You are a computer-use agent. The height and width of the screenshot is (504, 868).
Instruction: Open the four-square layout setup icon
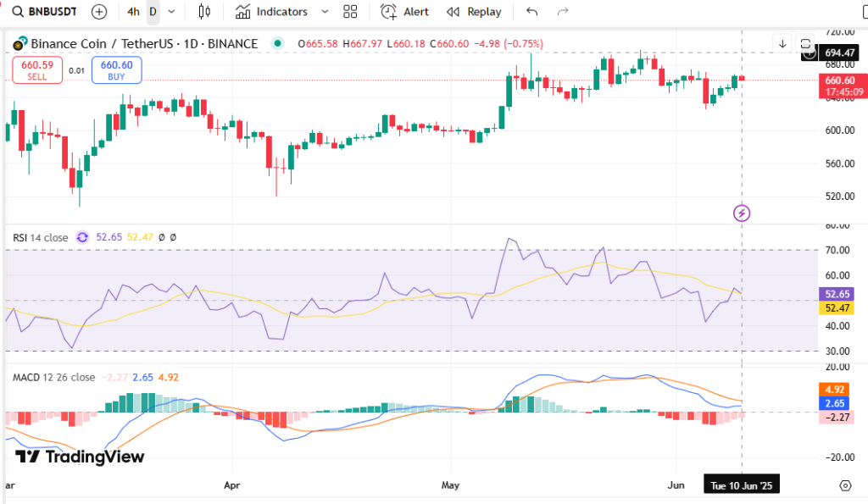350,12
